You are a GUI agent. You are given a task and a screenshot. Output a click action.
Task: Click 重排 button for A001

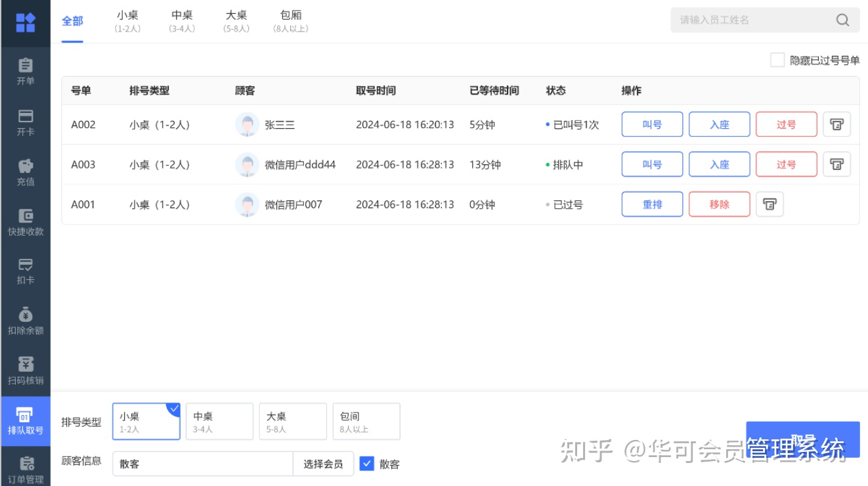652,204
